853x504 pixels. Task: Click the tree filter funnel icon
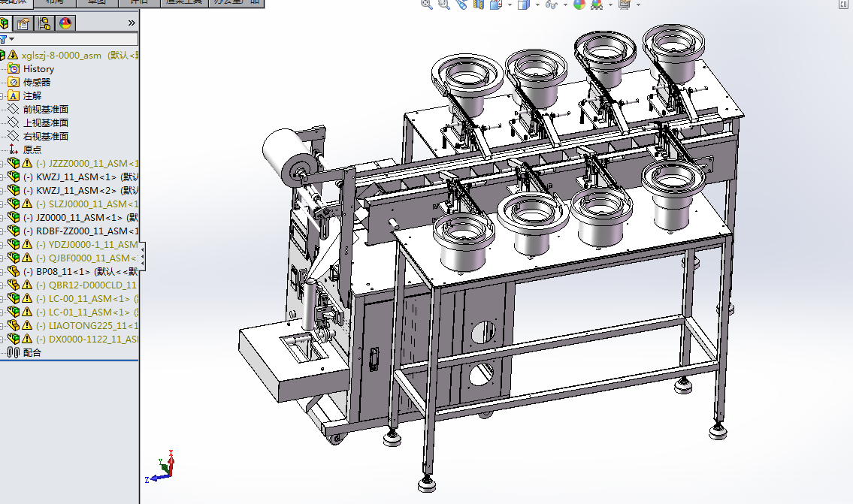3,39
